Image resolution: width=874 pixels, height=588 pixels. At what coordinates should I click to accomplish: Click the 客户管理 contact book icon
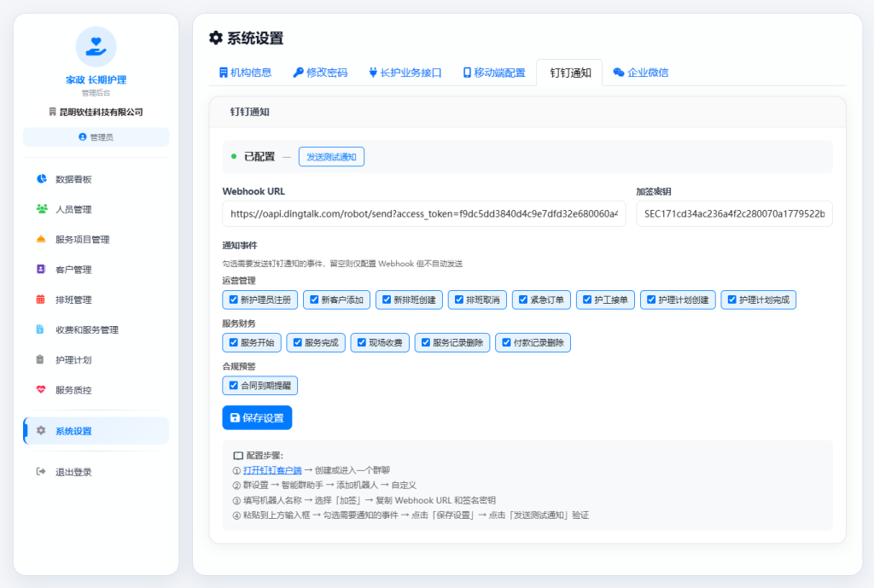[41, 269]
